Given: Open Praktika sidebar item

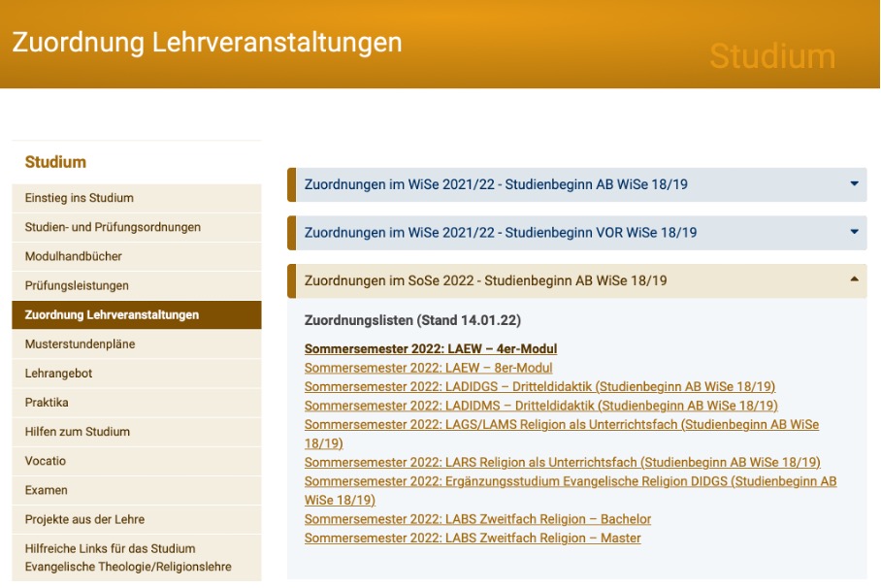Looking at the screenshot, I should click(x=137, y=403).
